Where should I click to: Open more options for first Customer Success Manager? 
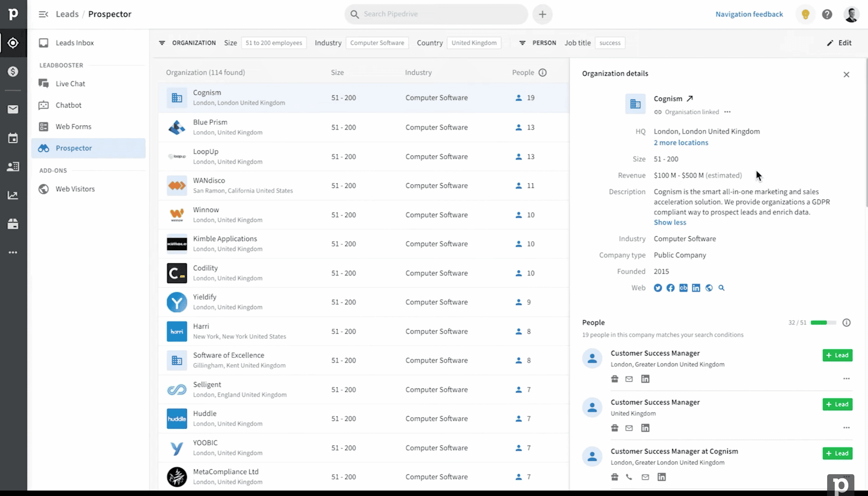coord(847,378)
